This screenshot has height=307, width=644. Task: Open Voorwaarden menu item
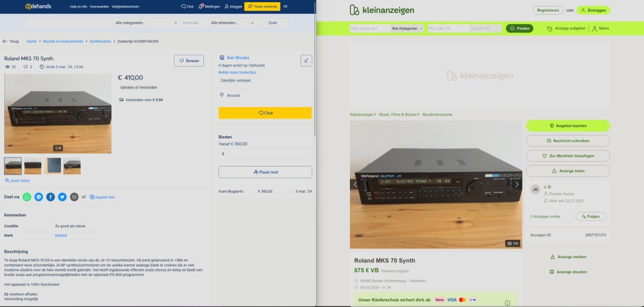pos(99,6)
